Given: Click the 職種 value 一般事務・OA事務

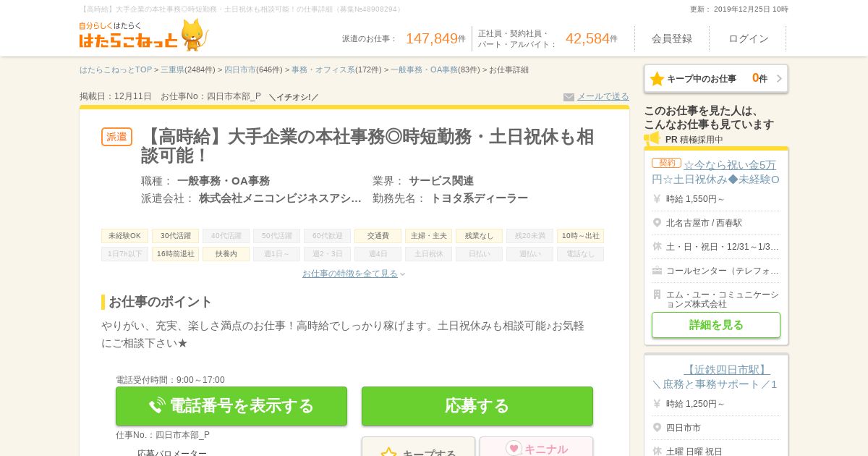Looking at the screenshot, I should click(224, 181).
